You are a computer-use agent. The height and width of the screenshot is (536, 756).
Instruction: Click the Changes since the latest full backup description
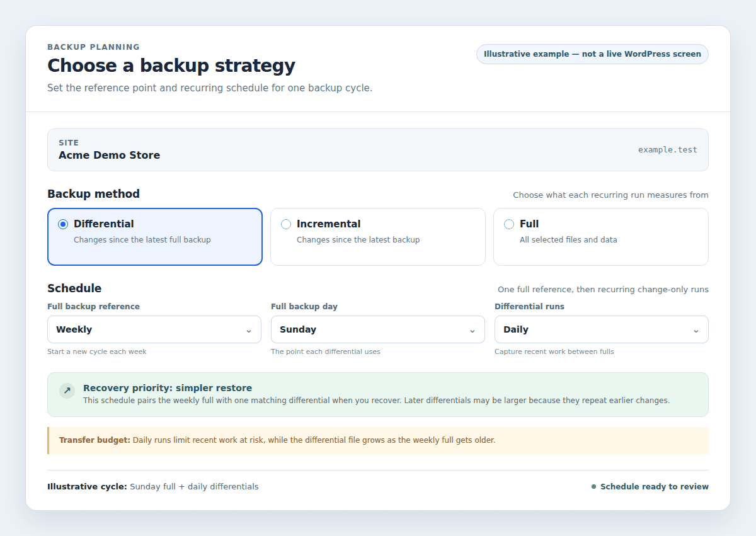click(x=142, y=240)
